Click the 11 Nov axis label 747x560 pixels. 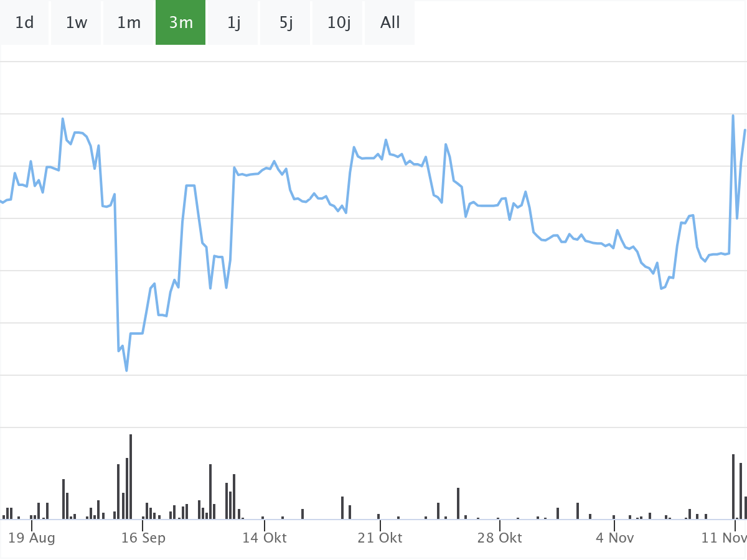[723, 538]
